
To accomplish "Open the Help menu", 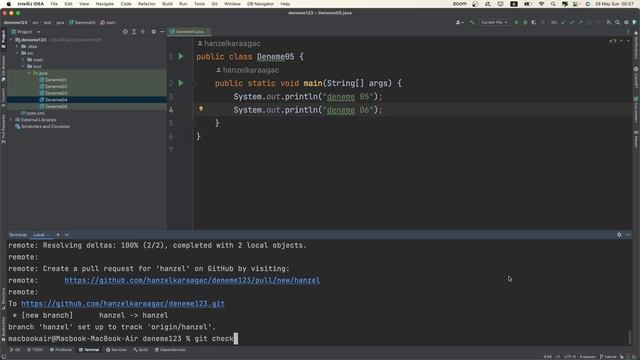I will pyautogui.click(x=285, y=4).
